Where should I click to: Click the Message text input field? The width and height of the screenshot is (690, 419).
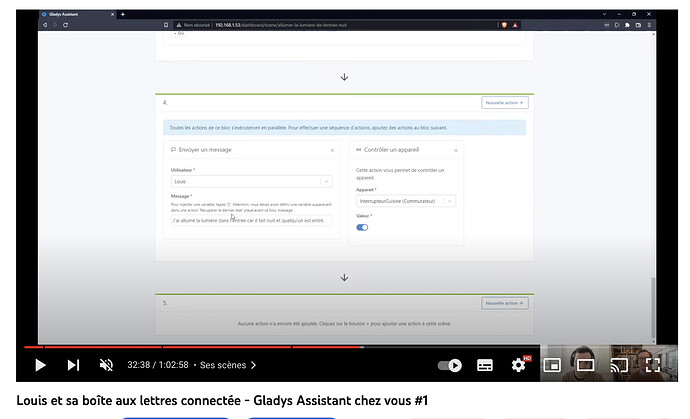(252, 220)
